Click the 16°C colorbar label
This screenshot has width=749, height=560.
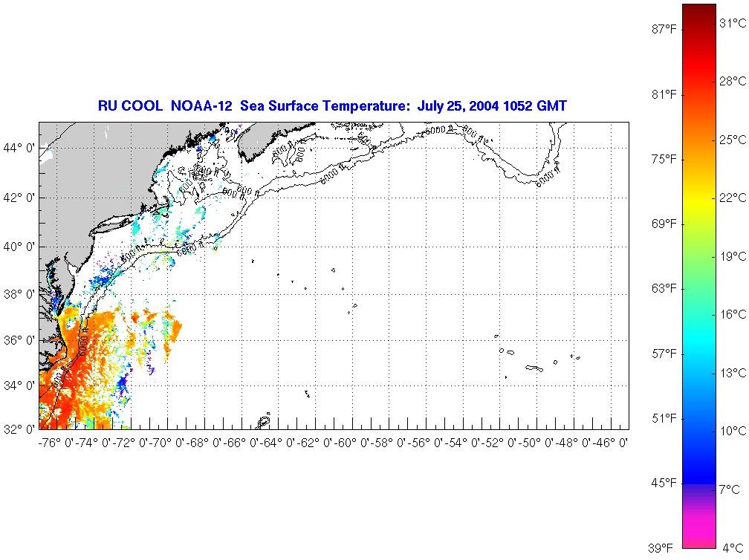tap(733, 314)
